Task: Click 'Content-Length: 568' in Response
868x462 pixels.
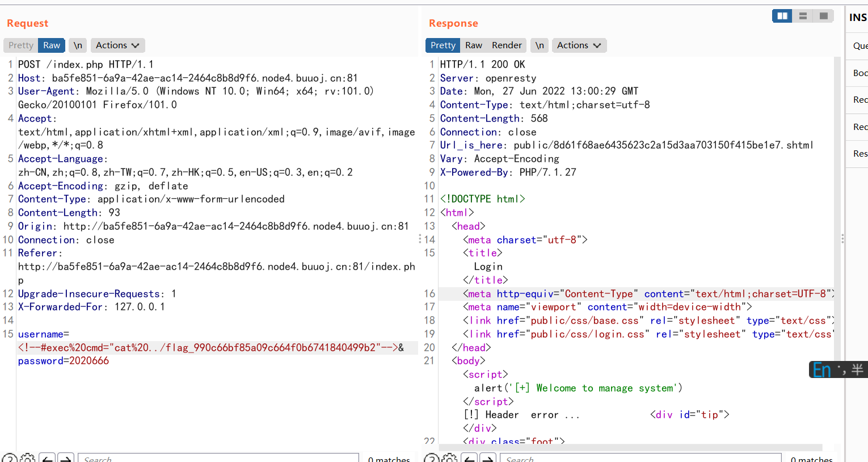Action: 494,118
